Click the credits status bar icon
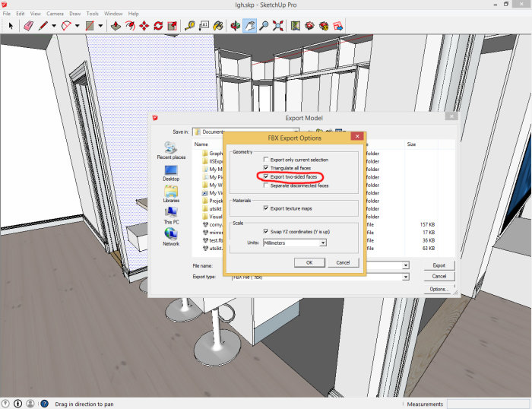The image size is (532, 409). (x=18, y=404)
